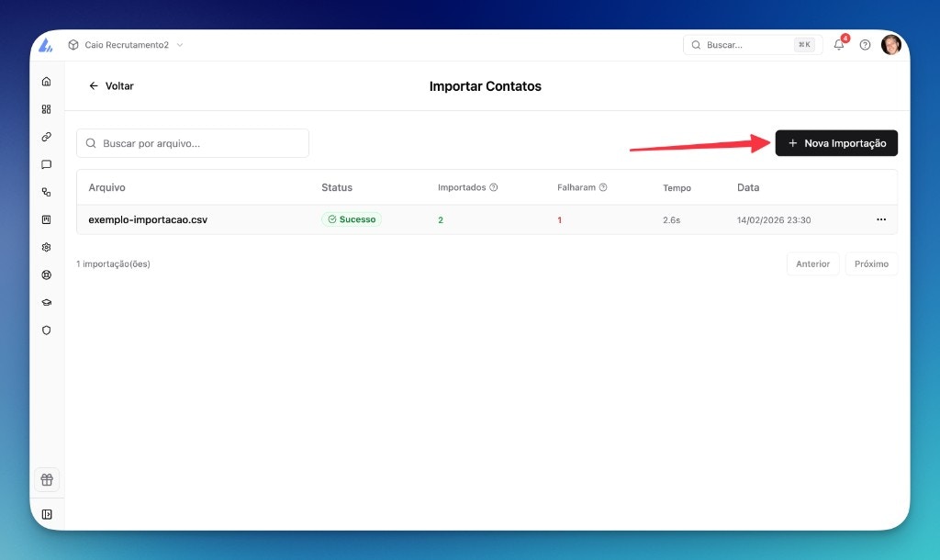Click the Buscar por arquivo search field
The width and height of the screenshot is (940, 560).
(x=193, y=143)
